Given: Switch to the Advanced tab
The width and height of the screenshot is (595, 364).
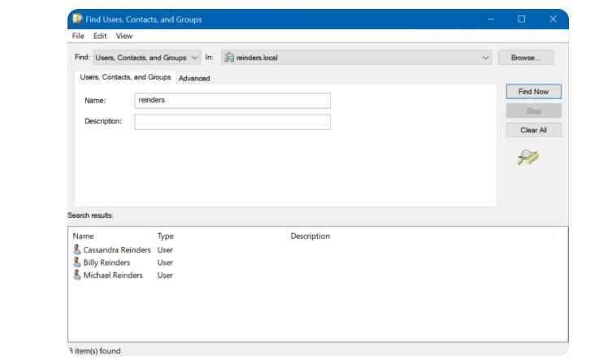Looking at the screenshot, I should [194, 78].
